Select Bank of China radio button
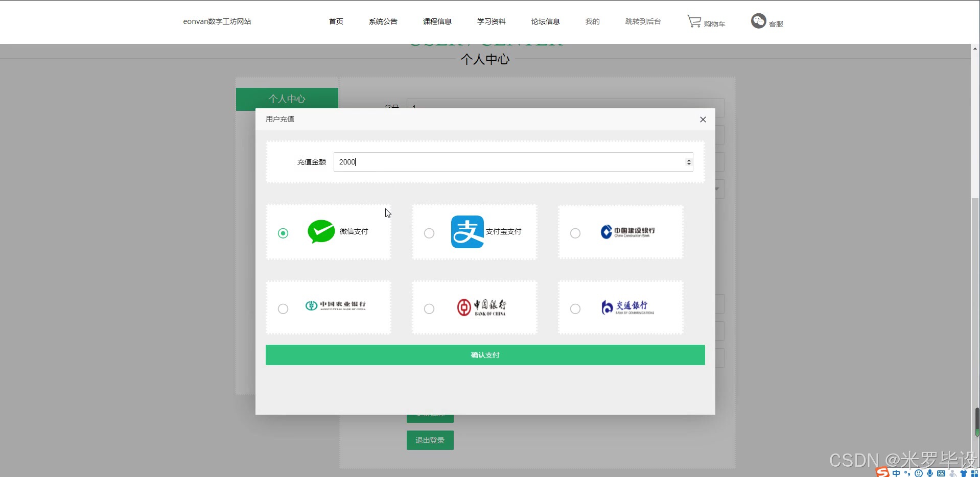980x477 pixels. coord(429,308)
